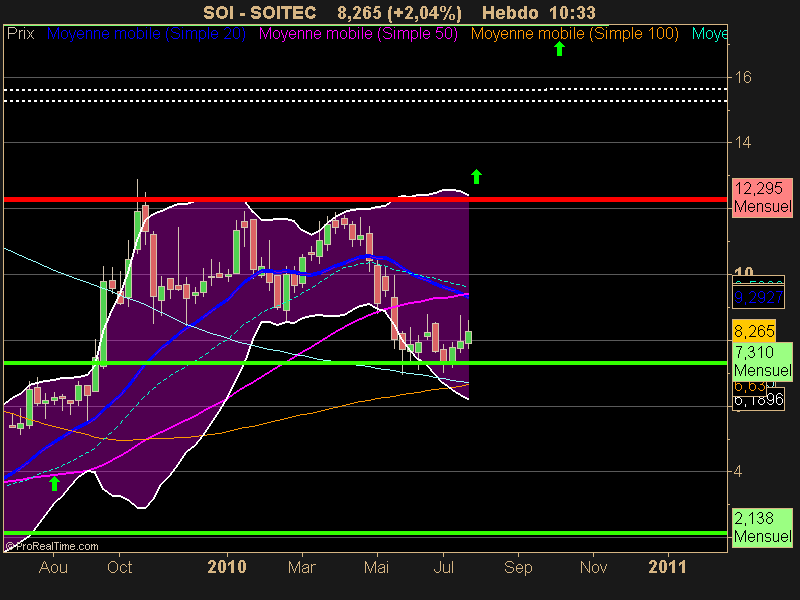Click the upper white dotted horizontal line
The width and height of the screenshot is (800, 600).
(365, 89)
